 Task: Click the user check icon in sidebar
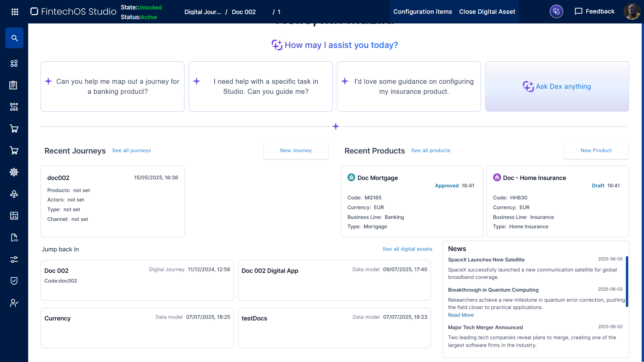click(14, 303)
